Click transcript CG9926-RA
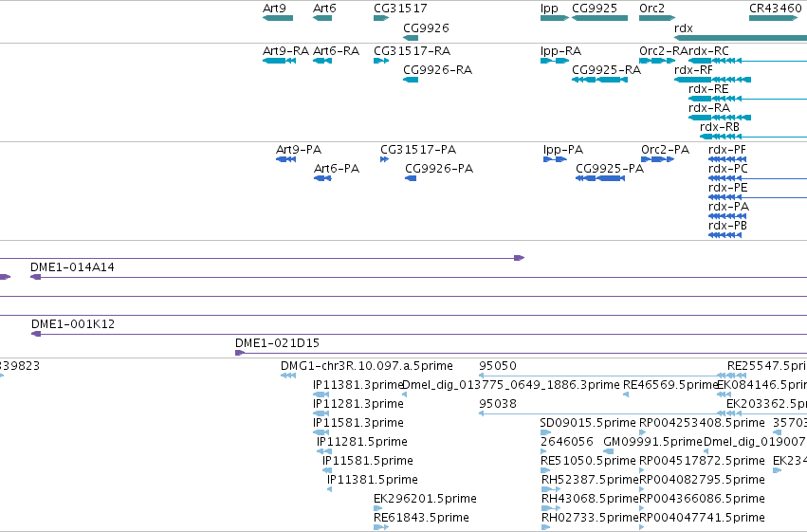The image size is (807, 532). [411, 80]
